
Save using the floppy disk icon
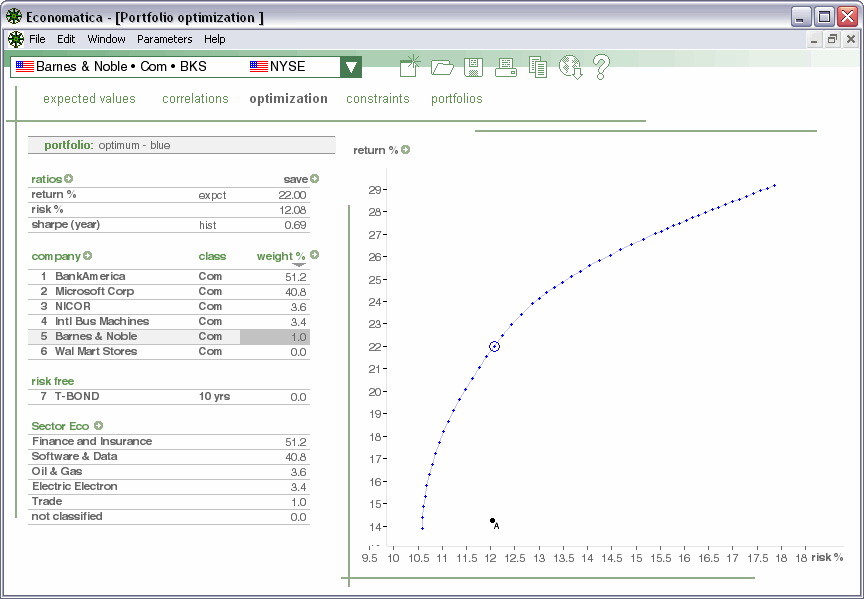coord(474,67)
